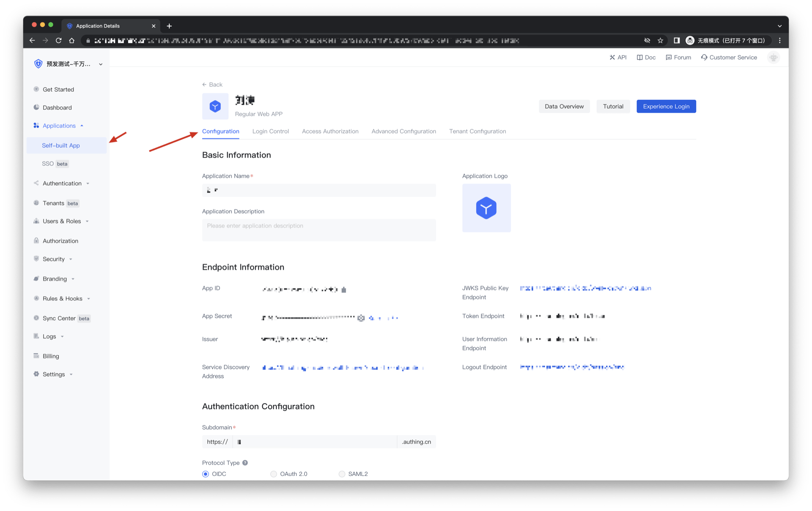Viewport: 812px width, 511px height.
Task: Open the workspace switcher dropdown
Action: (x=100, y=64)
